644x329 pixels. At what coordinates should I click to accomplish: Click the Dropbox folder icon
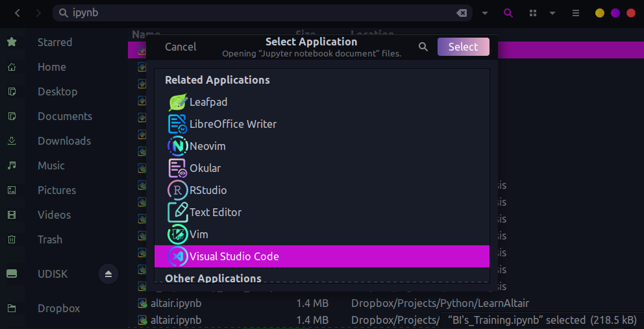(12, 308)
